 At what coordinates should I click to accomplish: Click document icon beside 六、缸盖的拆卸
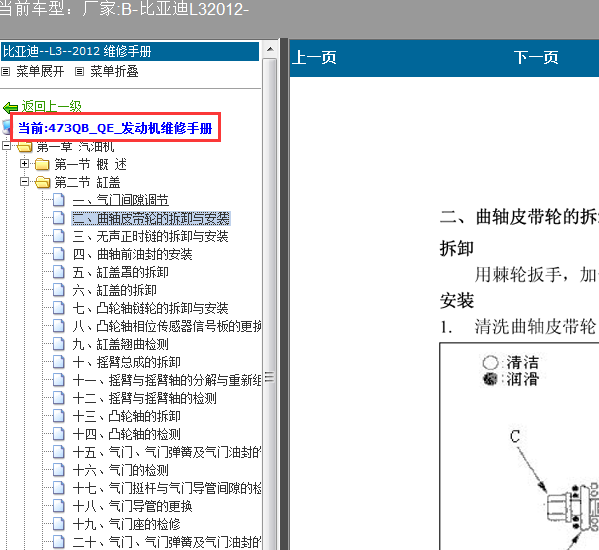[58, 290]
